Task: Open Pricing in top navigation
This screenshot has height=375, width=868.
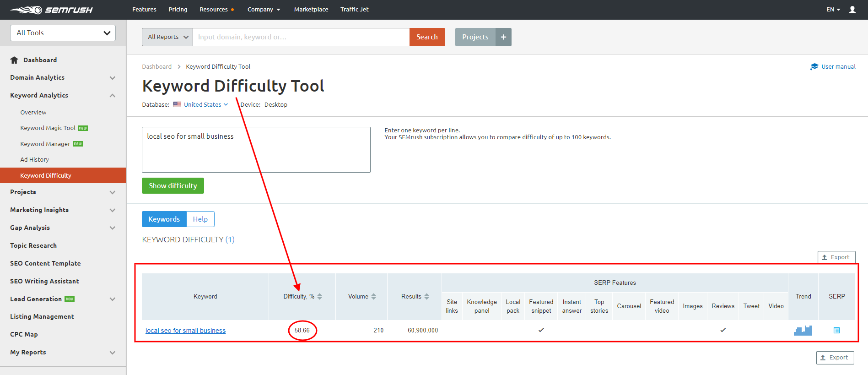Action: (178, 10)
